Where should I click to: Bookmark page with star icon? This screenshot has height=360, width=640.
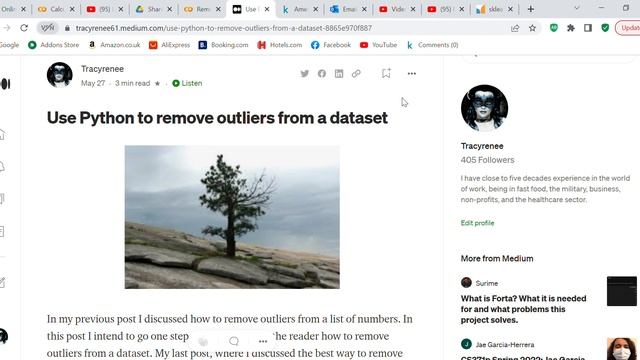[x=532, y=28]
